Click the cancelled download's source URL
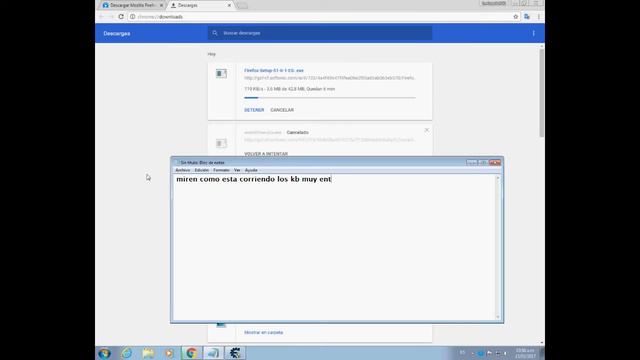The height and width of the screenshot is (360, 640). coord(329,140)
